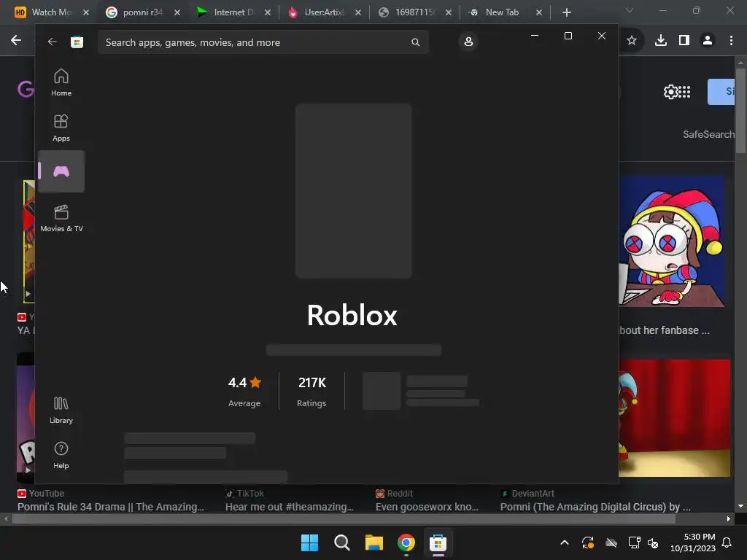Open File Explorer from taskbar
This screenshot has height=560, width=747.
[x=374, y=542]
